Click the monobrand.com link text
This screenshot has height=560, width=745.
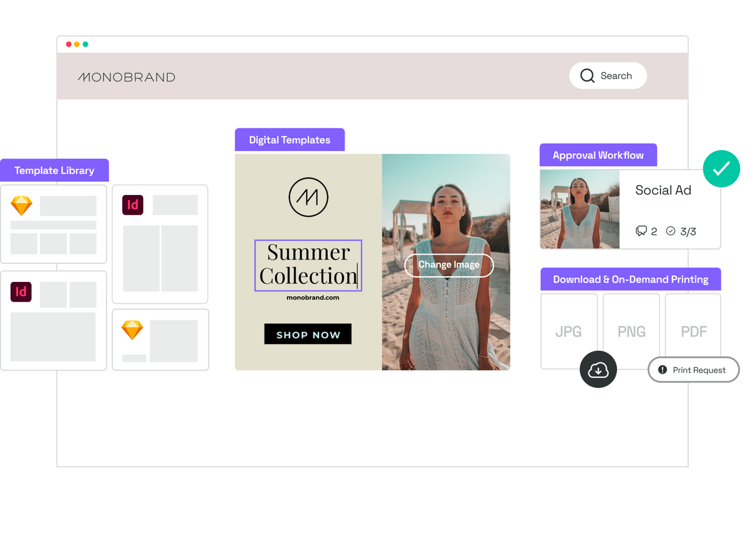click(x=313, y=297)
